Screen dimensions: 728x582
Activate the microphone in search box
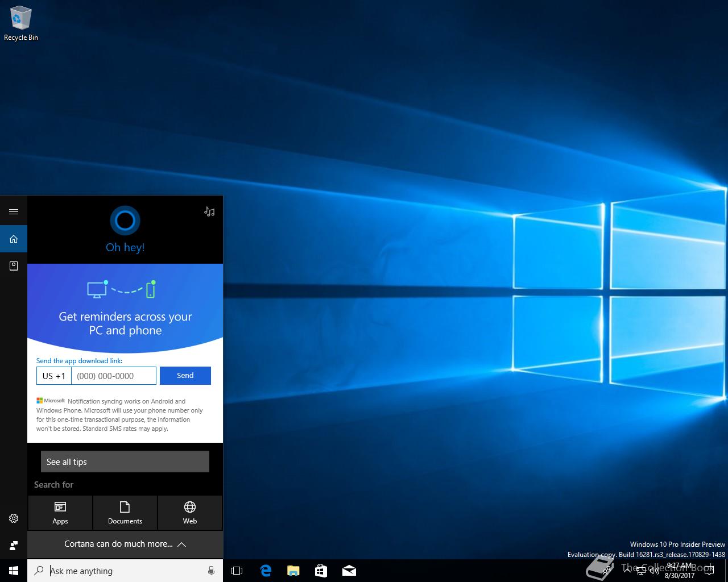click(211, 571)
